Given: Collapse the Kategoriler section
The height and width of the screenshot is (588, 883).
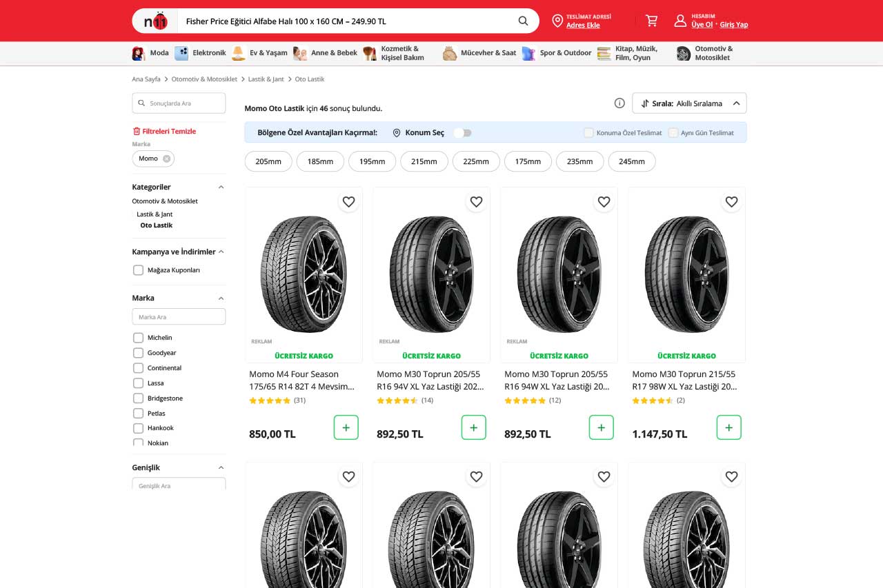Looking at the screenshot, I should coord(221,187).
